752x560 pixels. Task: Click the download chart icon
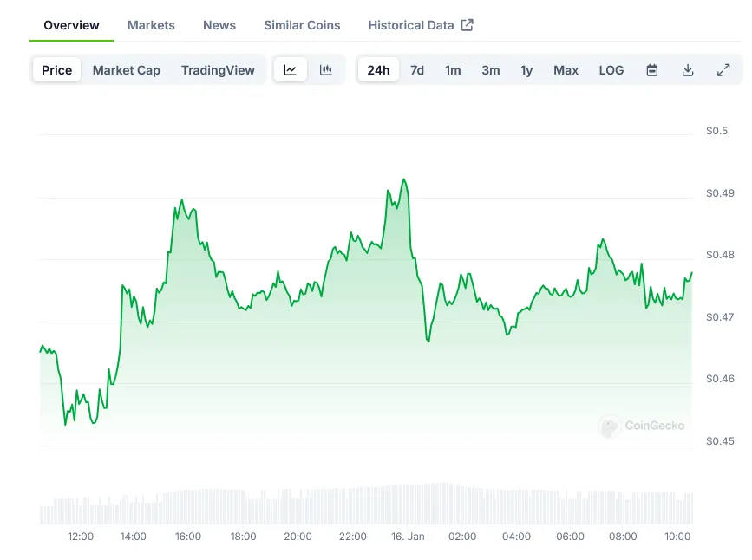point(688,69)
